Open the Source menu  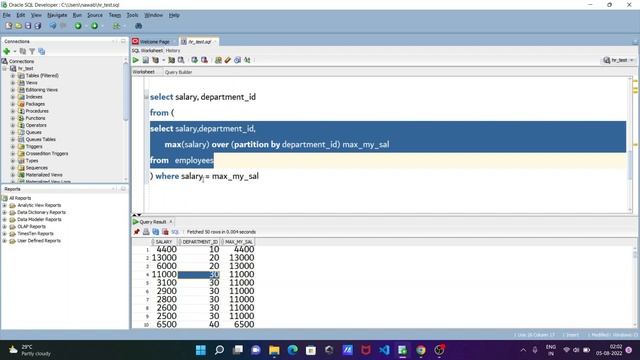click(x=95, y=15)
